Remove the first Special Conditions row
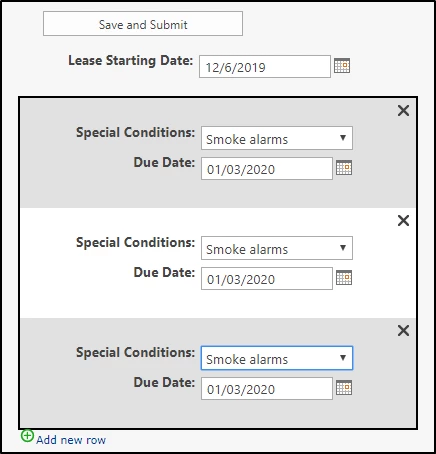 [x=403, y=110]
